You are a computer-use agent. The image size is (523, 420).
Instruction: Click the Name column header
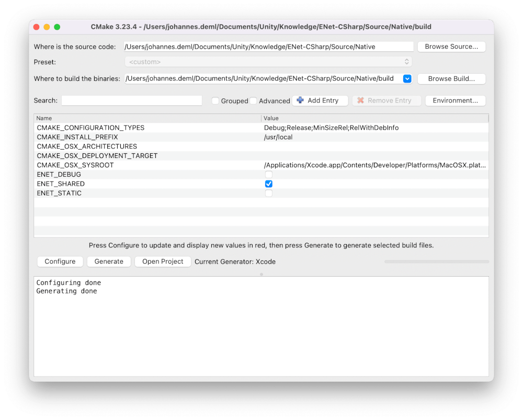pos(147,118)
